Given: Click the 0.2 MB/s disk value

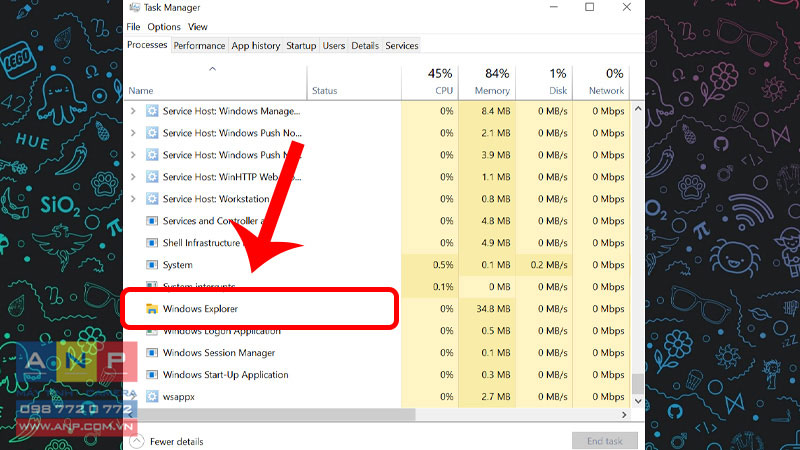Looking at the screenshot, I should point(548,265).
